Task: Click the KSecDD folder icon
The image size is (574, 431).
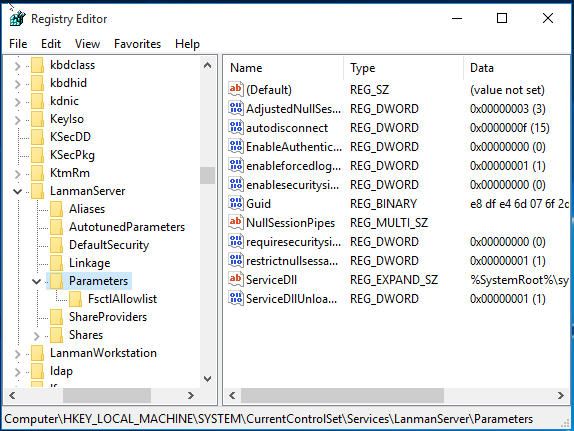Action: (x=37, y=137)
